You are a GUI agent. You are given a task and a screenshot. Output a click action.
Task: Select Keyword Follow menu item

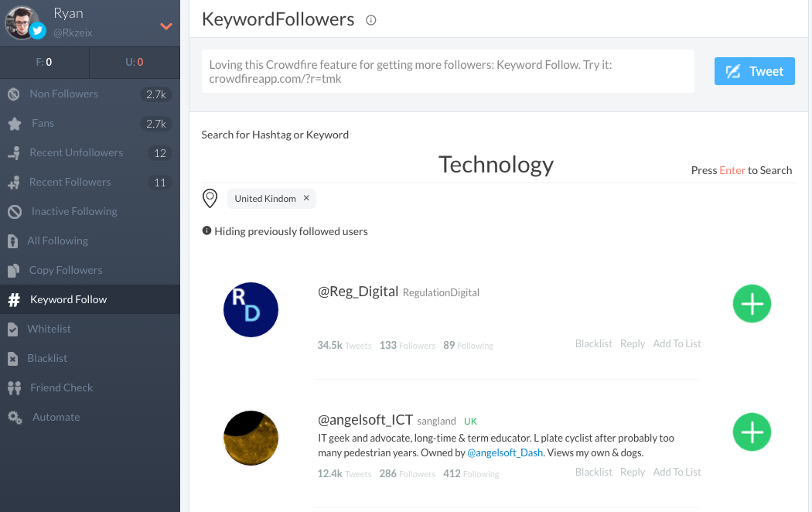90,299
